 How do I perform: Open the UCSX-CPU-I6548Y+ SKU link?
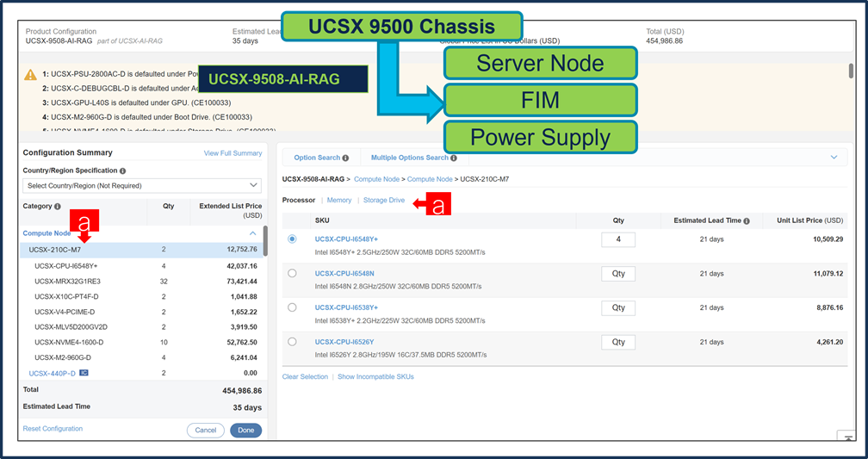pyautogui.click(x=346, y=239)
